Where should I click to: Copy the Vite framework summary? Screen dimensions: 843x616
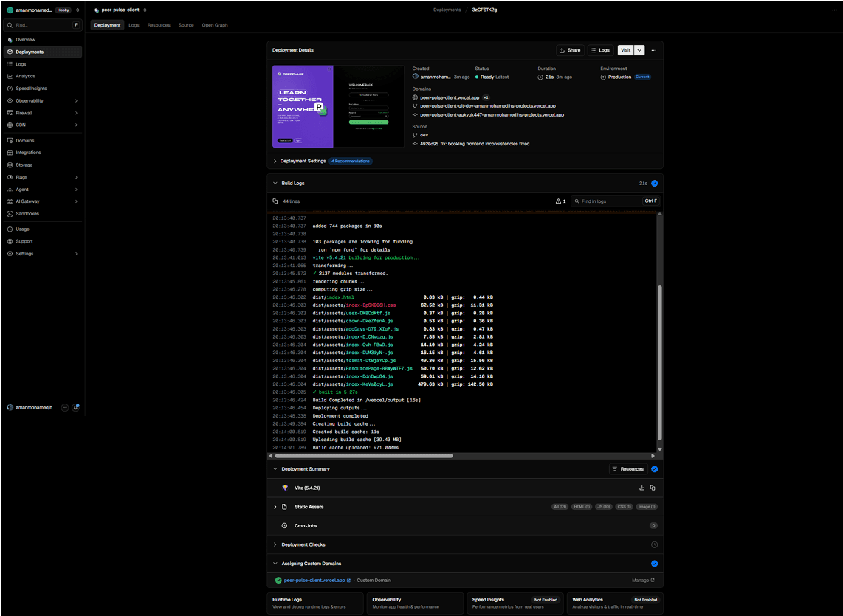[x=652, y=488]
